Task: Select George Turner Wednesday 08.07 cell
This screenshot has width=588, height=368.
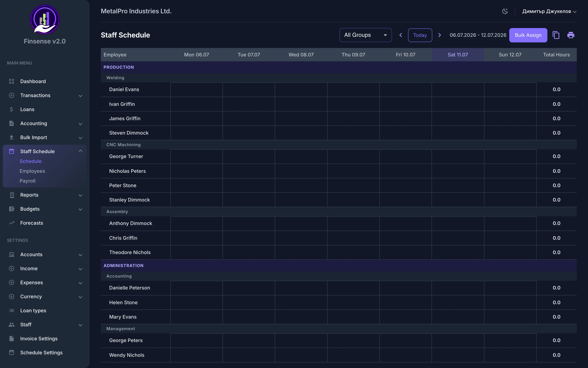Action: point(301,156)
